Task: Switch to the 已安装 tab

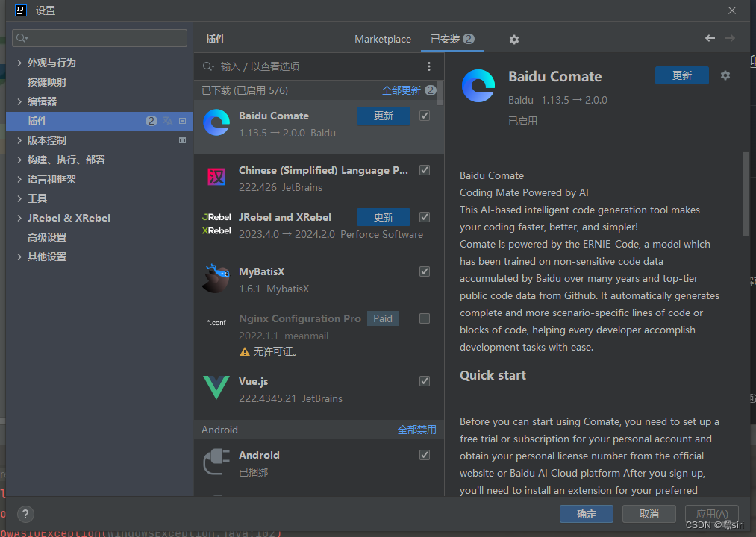Action: click(x=452, y=39)
